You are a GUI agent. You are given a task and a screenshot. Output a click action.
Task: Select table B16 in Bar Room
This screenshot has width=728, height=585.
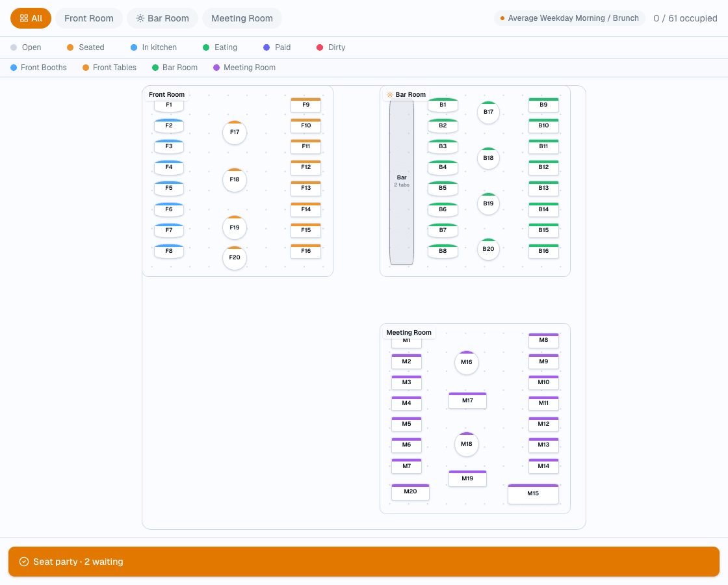543,251
